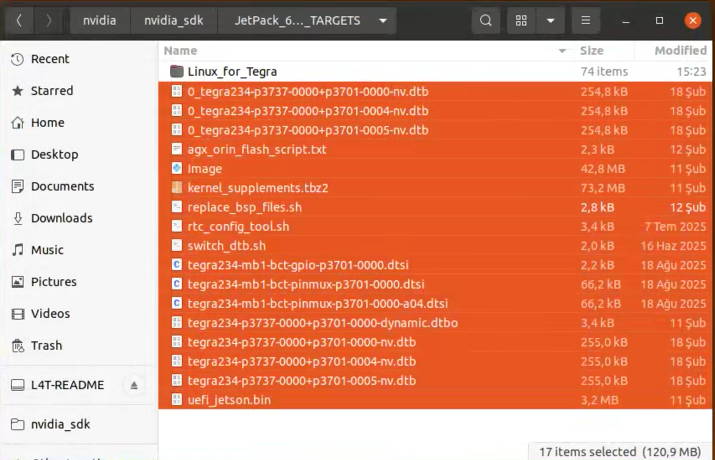Select 0_tegra234-p3737-0000+p3701-0004-nv.dtb file
Screen dimensions: 715x460
435,111
